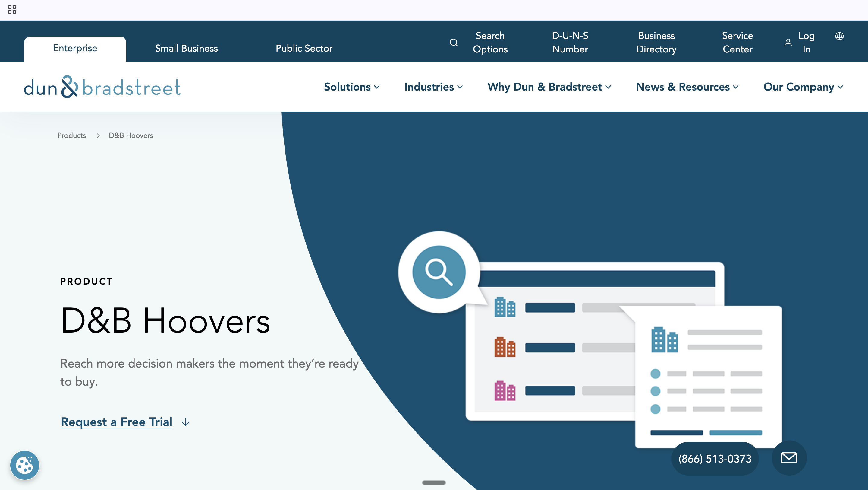Expand the Solutions dropdown menu

(351, 87)
